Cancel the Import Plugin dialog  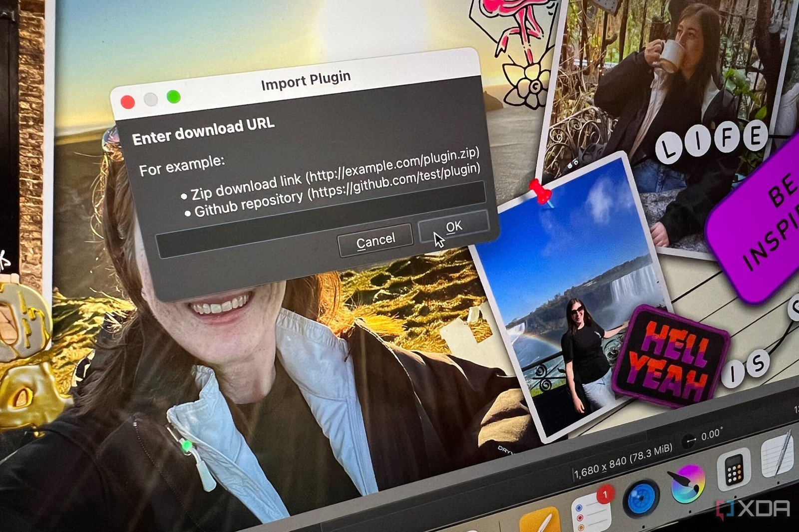pyautogui.click(x=375, y=241)
